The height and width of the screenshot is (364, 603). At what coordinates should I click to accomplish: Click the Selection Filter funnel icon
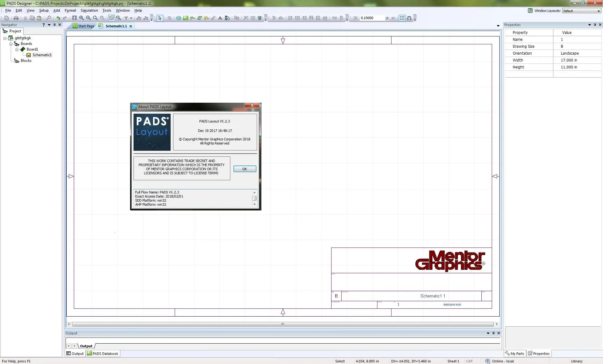coord(126,18)
